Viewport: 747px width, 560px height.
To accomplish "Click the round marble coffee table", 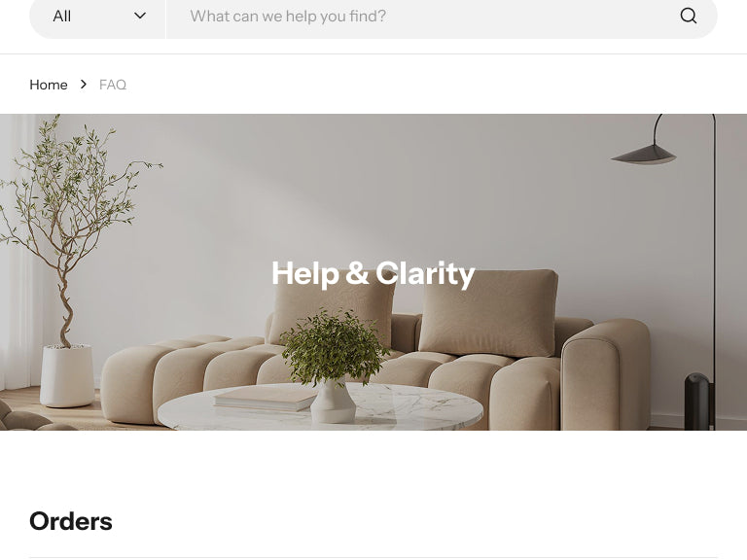I will 320,408.
